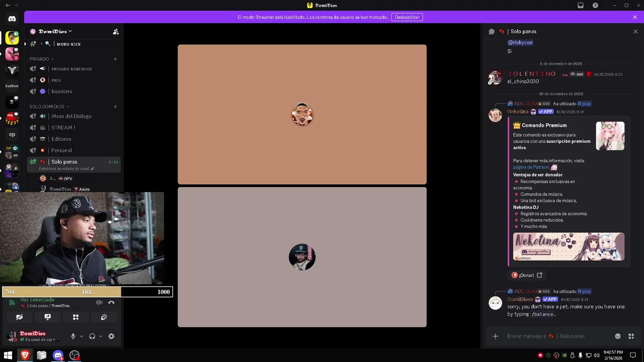Collapse the PRIVADO category

click(x=41, y=59)
